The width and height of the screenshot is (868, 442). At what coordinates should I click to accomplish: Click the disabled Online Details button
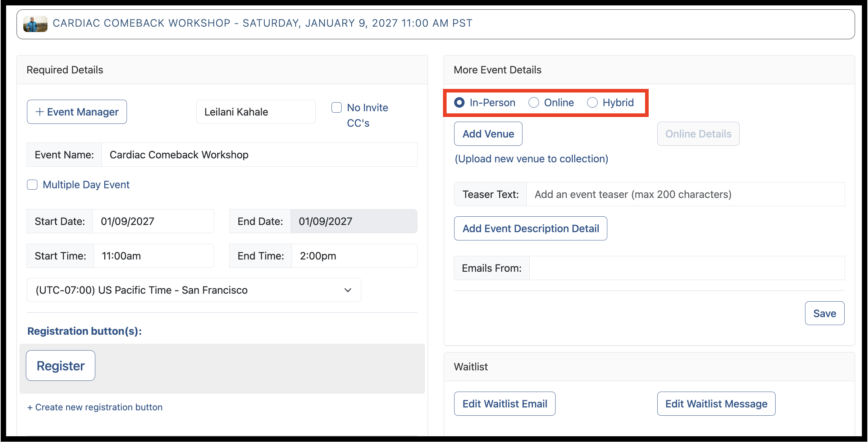698,134
